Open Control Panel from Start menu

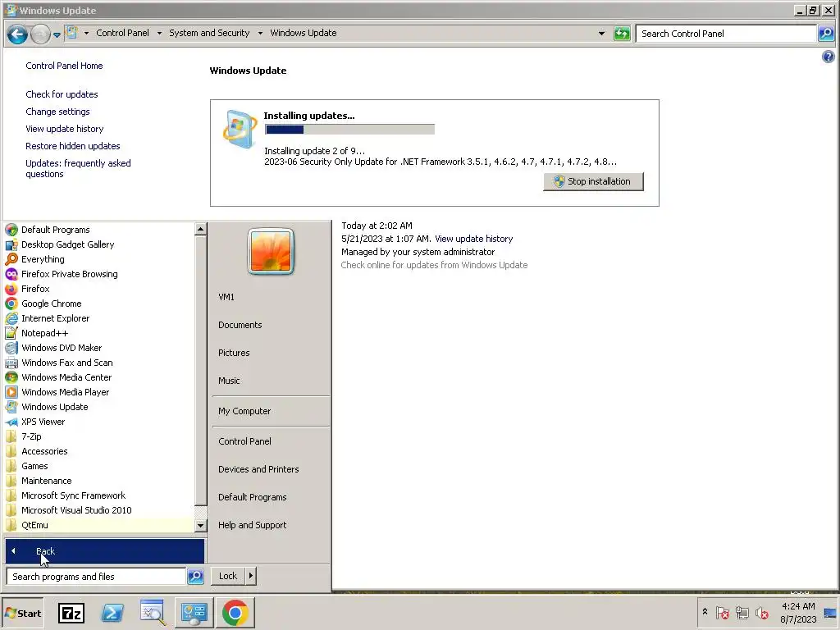click(x=244, y=441)
